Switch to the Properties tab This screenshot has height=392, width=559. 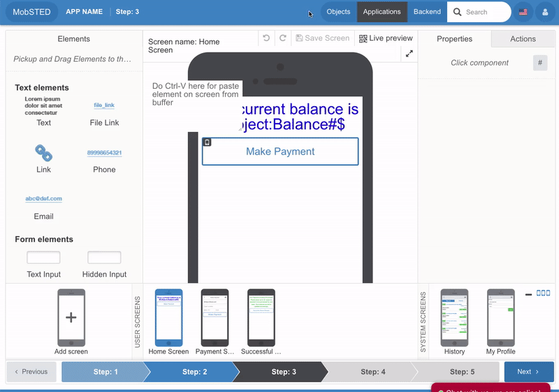455,39
